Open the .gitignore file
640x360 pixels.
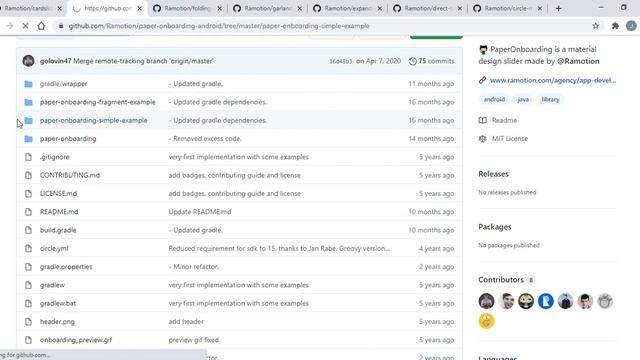(54, 157)
